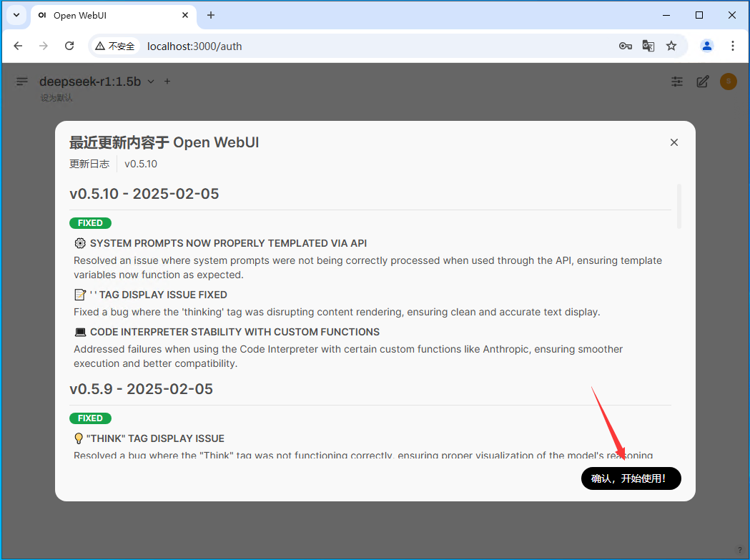Click the FIXED badge under v0.5.10
The height and width of the screenshot is (560, 750).
click(x=90, y=223)
